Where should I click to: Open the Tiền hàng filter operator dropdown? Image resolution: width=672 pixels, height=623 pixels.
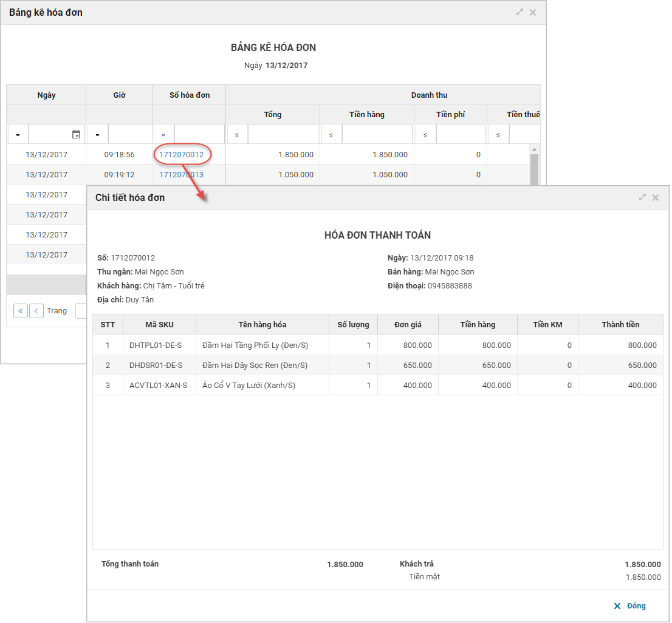(331, 135)
